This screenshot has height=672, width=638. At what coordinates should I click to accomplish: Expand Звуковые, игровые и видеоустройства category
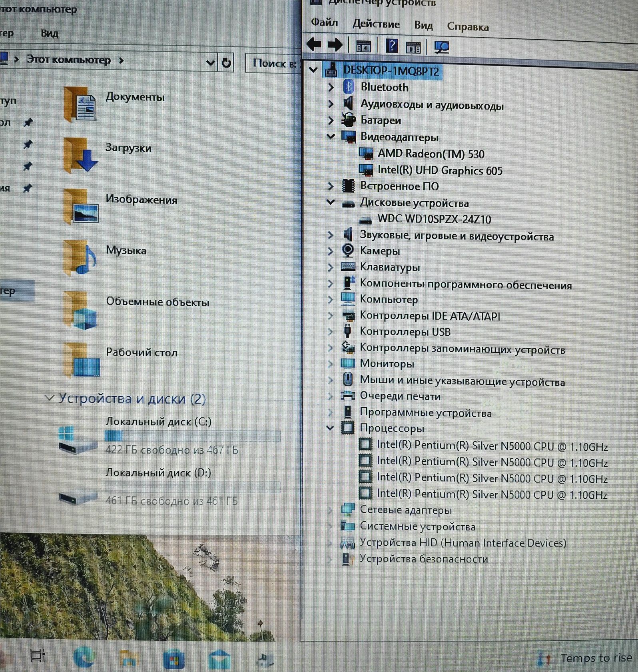tap(330, 235)
